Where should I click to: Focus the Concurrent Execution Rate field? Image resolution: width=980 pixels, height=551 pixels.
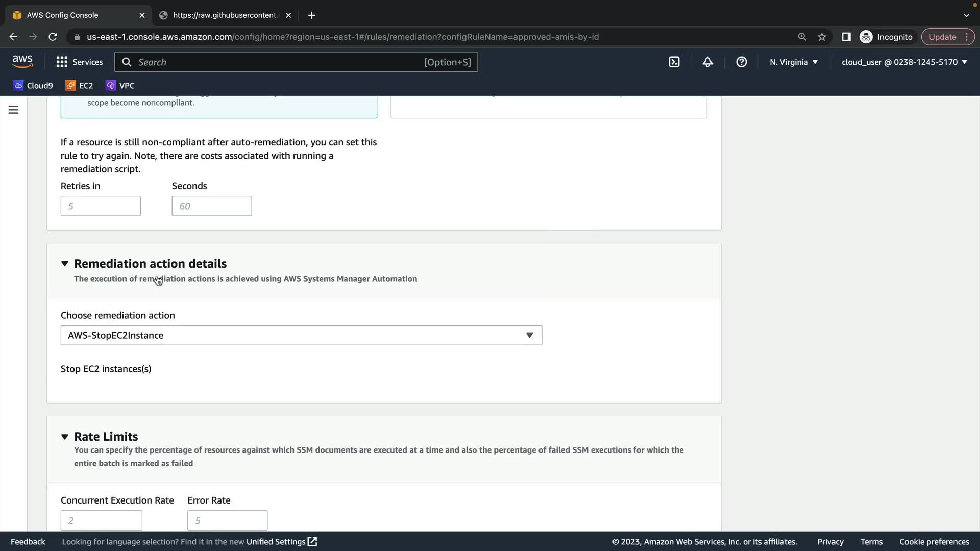point(101,520)
